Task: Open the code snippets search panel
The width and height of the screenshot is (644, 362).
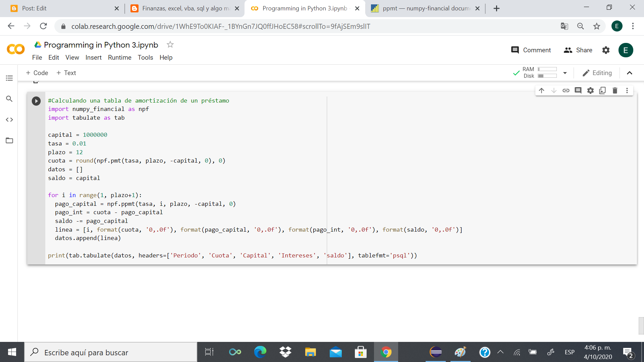Action: (9, 99)
